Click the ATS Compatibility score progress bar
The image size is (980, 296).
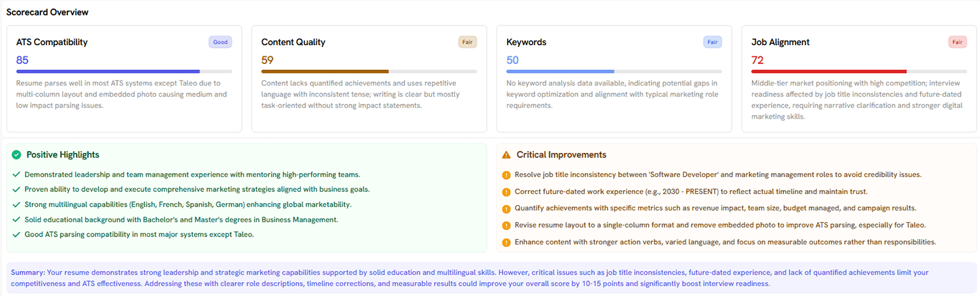(x=124, y=71)
